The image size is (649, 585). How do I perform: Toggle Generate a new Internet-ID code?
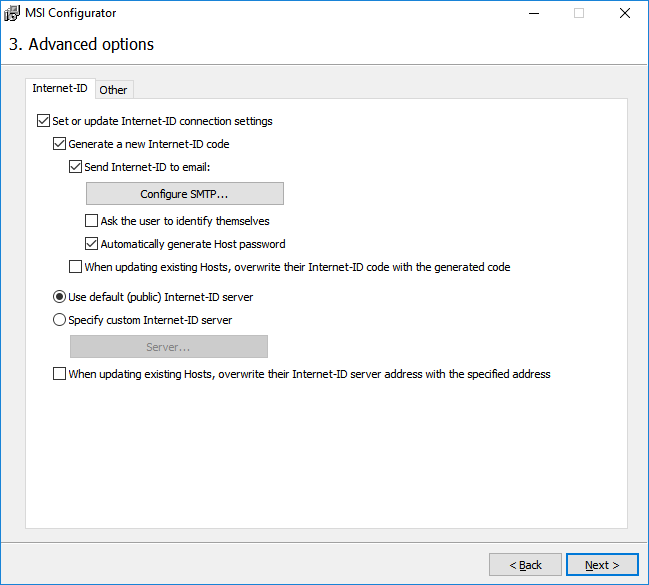coord(59,144)
